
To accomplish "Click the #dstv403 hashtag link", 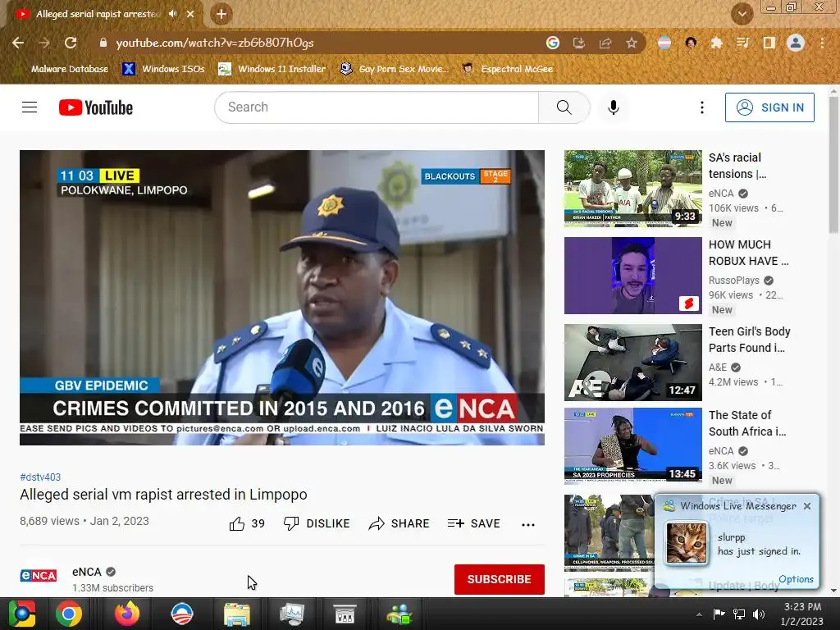I will click(40, 477).
